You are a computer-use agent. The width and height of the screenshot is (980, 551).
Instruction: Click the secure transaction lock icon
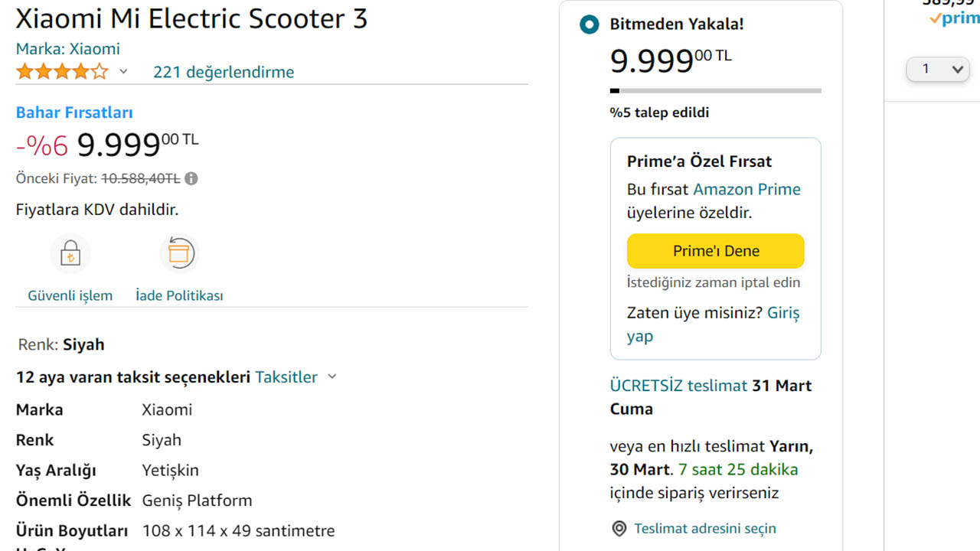[x=70, y=254]
